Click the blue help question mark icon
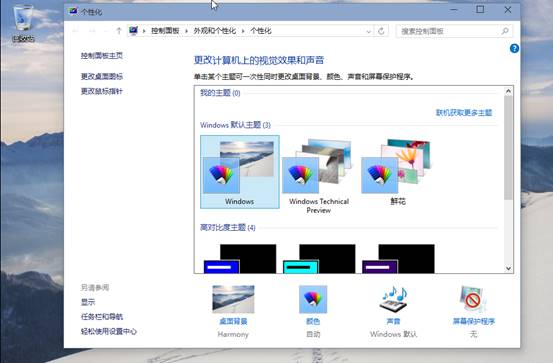 click(514, 48)
